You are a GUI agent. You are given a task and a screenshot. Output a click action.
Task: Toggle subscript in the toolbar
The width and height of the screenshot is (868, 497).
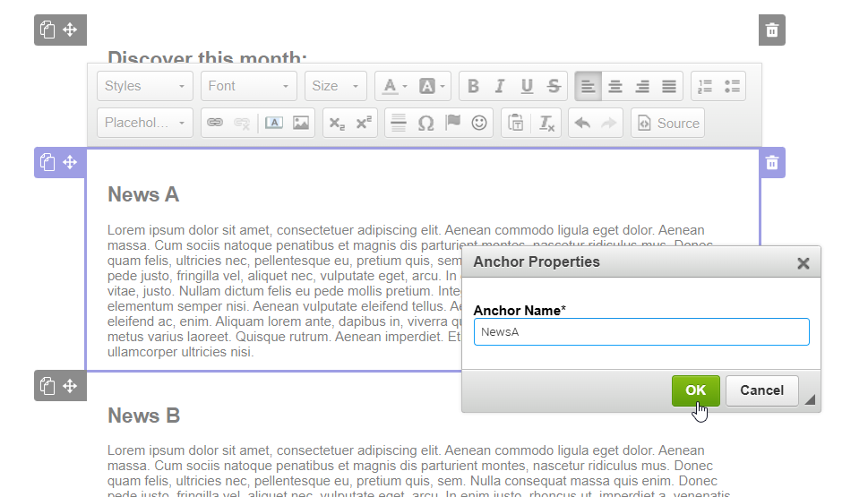(337, 124)
